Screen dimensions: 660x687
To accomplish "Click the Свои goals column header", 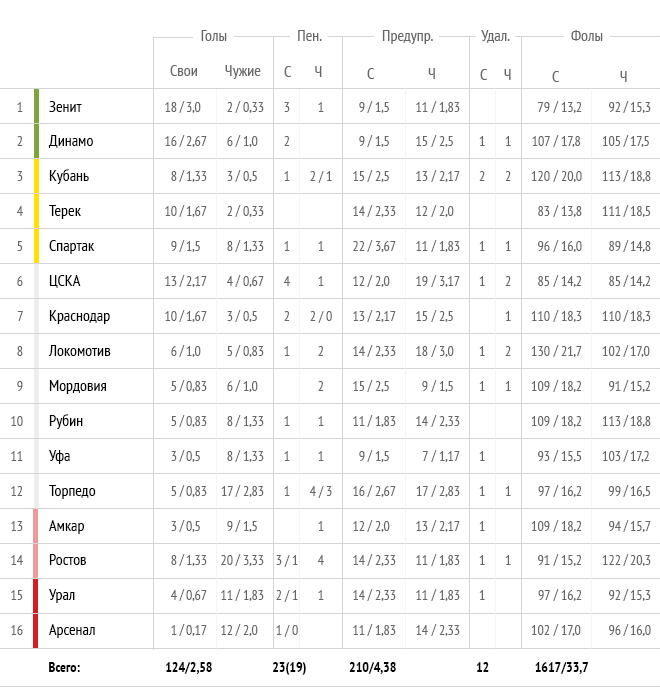I will point(184,71).
